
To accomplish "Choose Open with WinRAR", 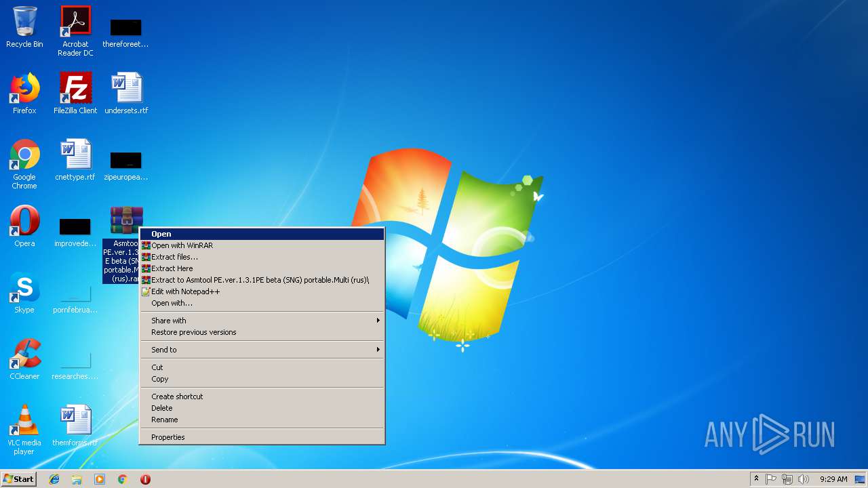I will [x=262, y=245].
